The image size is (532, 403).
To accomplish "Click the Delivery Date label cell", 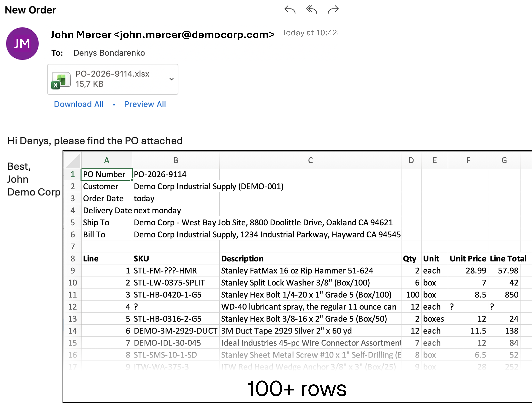I will 107,210.
